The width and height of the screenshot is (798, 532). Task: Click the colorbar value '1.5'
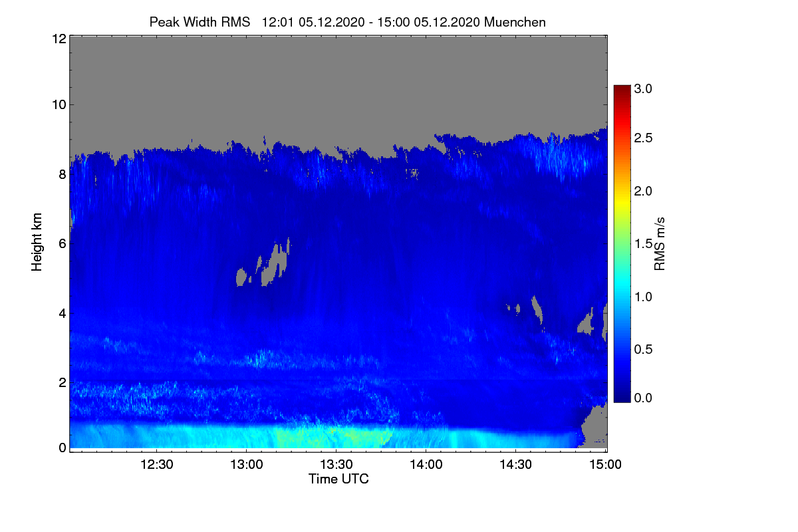click(x=643, y=244)
